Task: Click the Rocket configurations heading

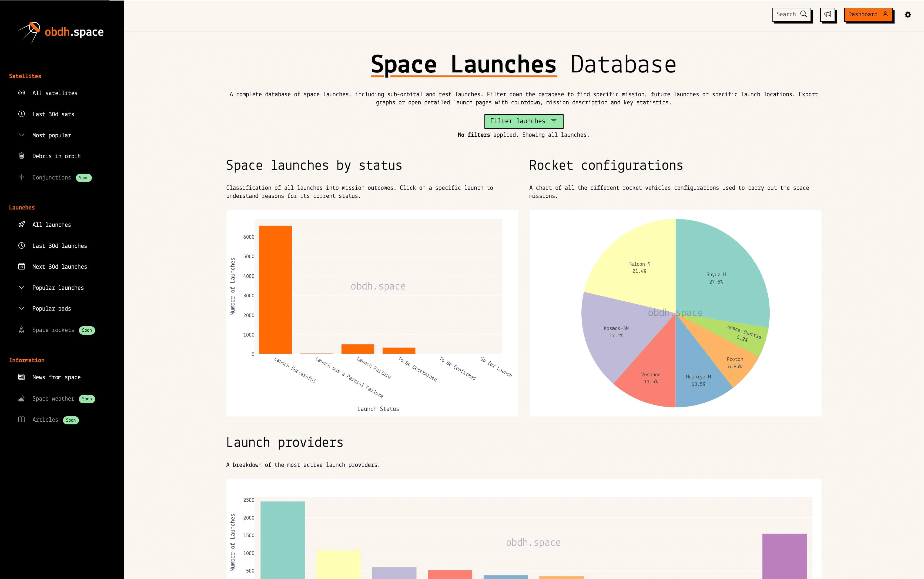Action: [606, 165]
